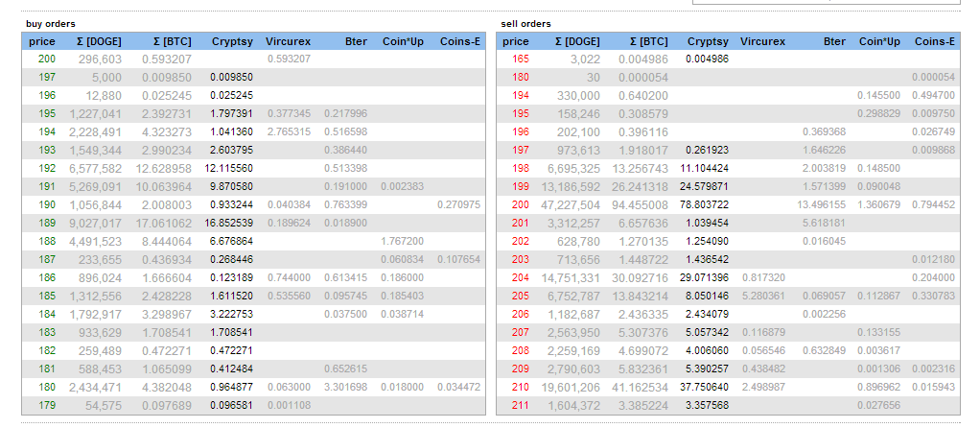This screenshot has width=980, height=428.
Task: Click Coins-E value 0.107654
Action: tap(459, 259)
